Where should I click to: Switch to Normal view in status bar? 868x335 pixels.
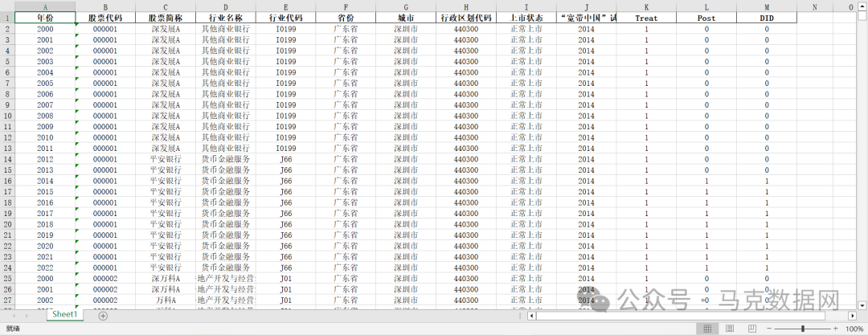click(707, 329)
